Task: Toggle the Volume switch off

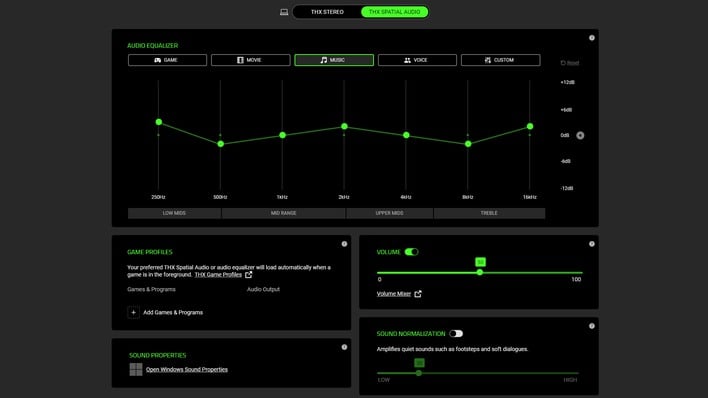Action: click(x=411, y=252)
